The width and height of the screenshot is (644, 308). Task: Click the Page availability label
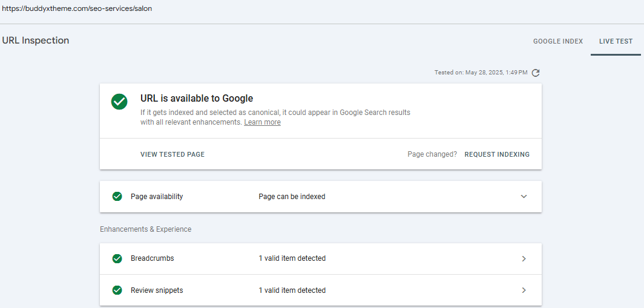[157, 197]
